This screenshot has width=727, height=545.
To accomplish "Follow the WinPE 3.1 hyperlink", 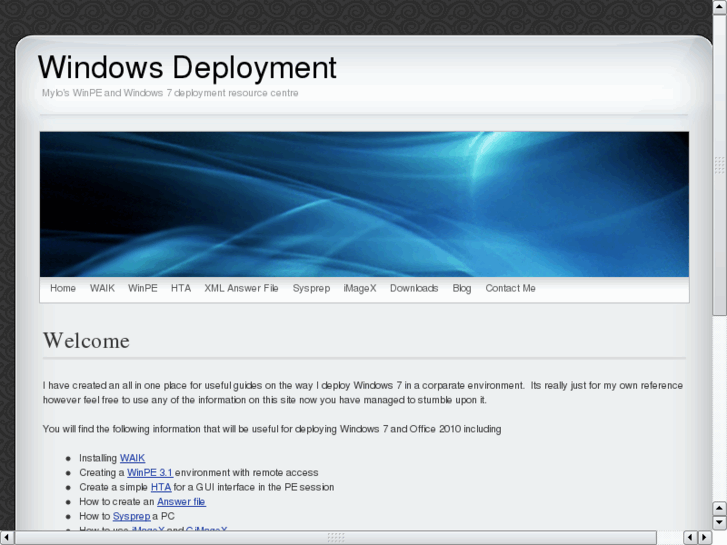I will point(150,472).
